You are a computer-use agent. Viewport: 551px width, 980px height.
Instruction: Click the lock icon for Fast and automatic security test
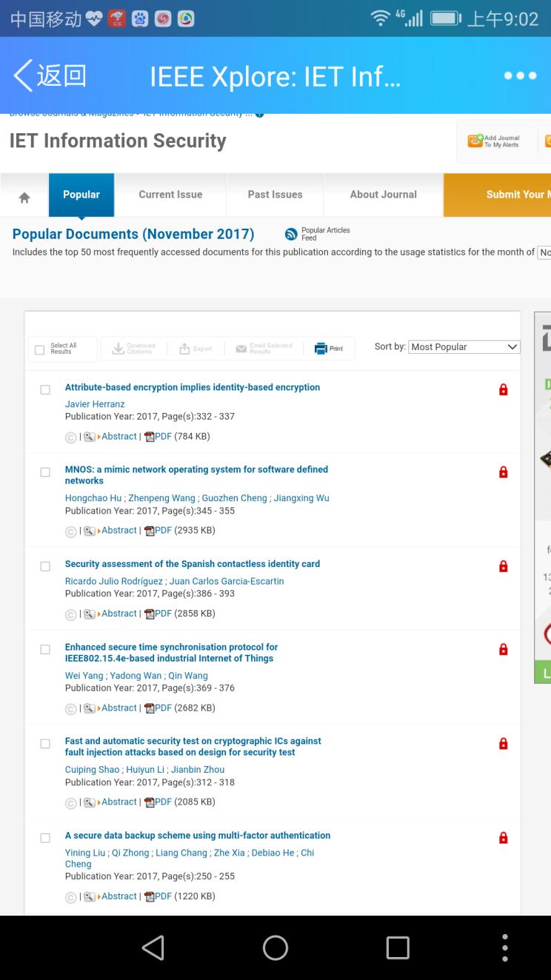[504, 744]
